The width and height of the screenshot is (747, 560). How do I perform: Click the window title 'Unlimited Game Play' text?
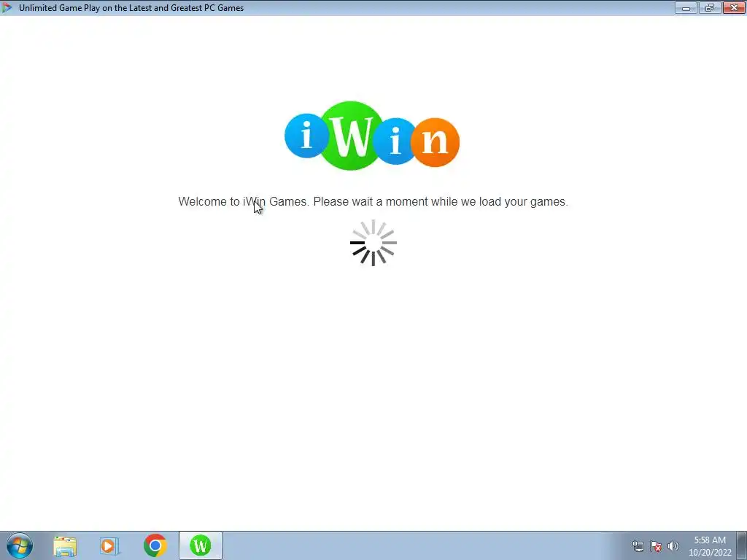coord(131,7)
